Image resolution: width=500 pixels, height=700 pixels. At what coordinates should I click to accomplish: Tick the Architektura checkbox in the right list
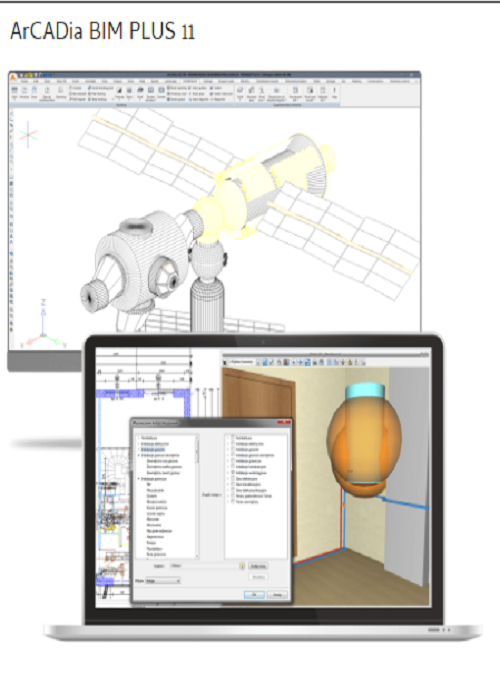232,438
